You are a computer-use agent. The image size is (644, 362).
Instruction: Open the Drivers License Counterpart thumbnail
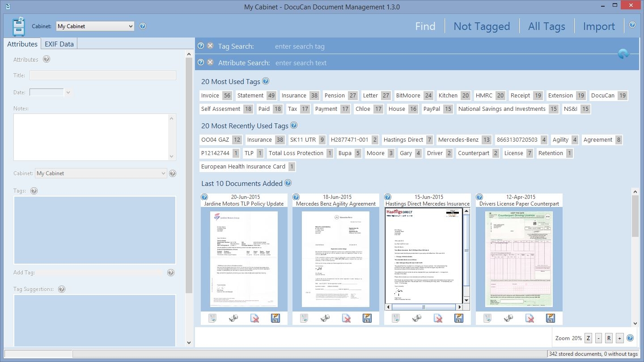[519, 259]
